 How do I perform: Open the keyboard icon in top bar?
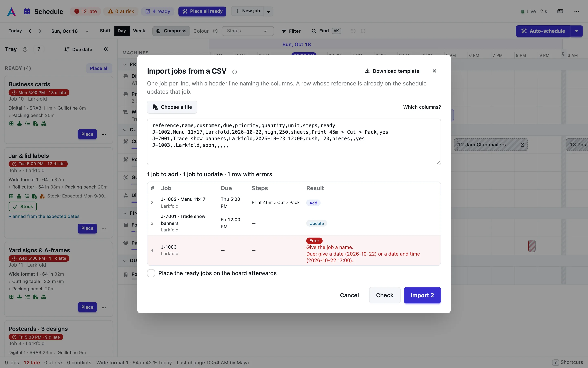coord(560,11)
